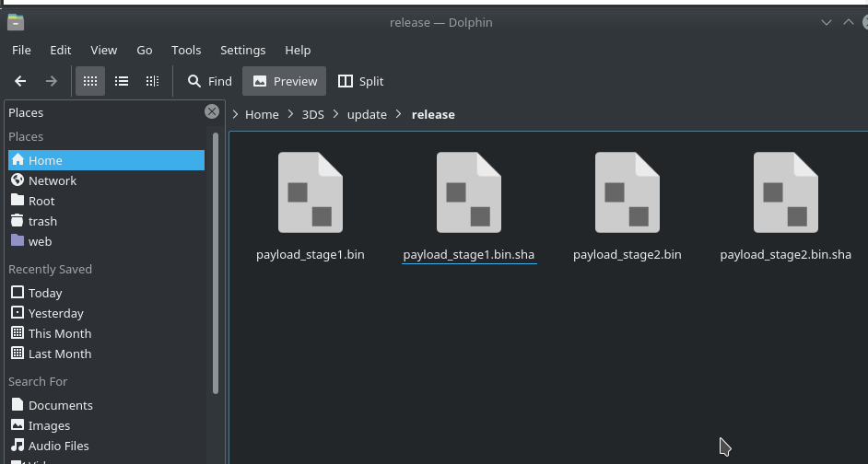Click the Places panel vertical scrollbar
Image resolution: width=868 pixels, height=464 pixels.
216,262
